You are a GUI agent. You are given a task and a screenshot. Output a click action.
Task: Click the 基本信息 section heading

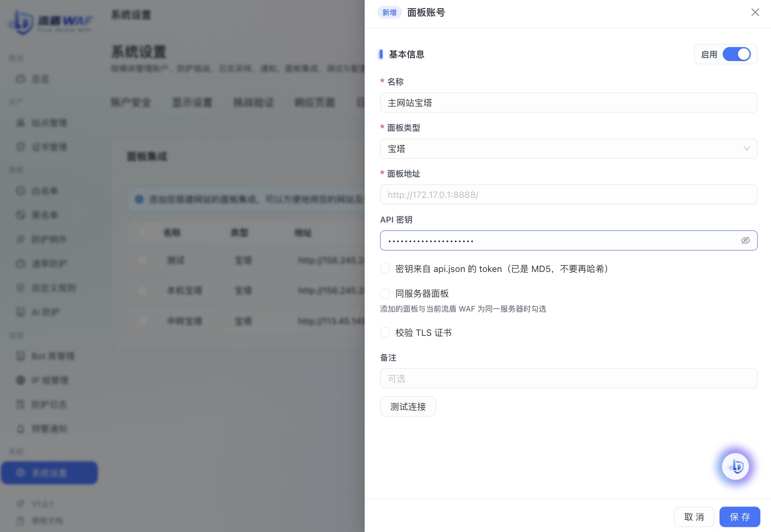pos(406,54)
